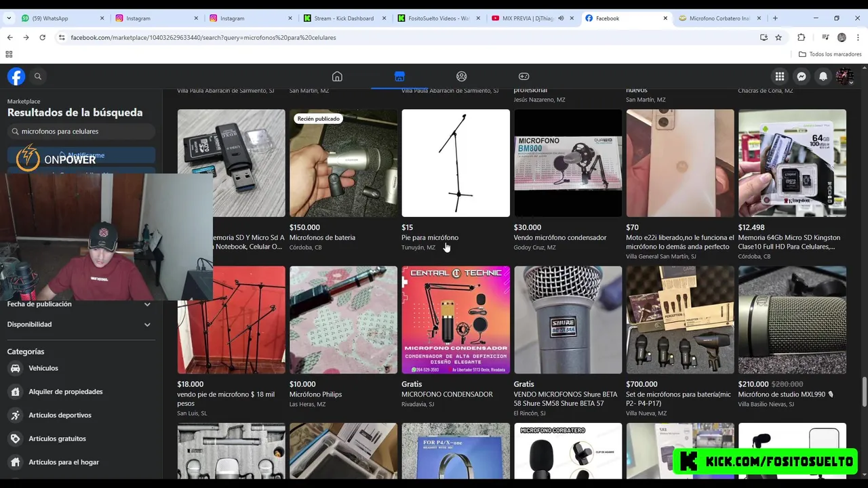Open the Gaming controller icon
The image size is (868, 488).
coord(524,77)
